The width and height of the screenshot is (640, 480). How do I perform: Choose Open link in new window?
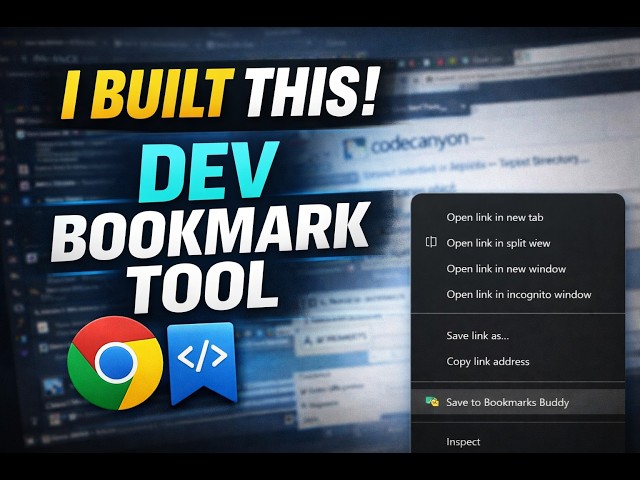coord(506,269)
